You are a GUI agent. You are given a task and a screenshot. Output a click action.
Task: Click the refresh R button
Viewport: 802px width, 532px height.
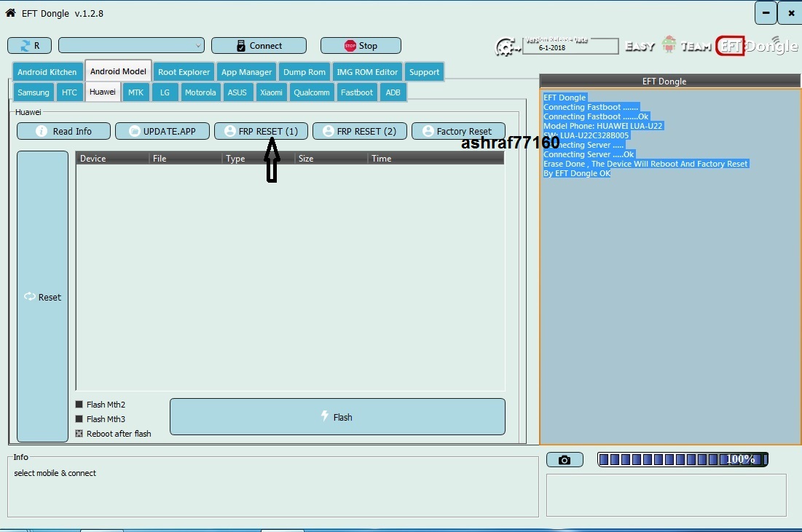29,45
